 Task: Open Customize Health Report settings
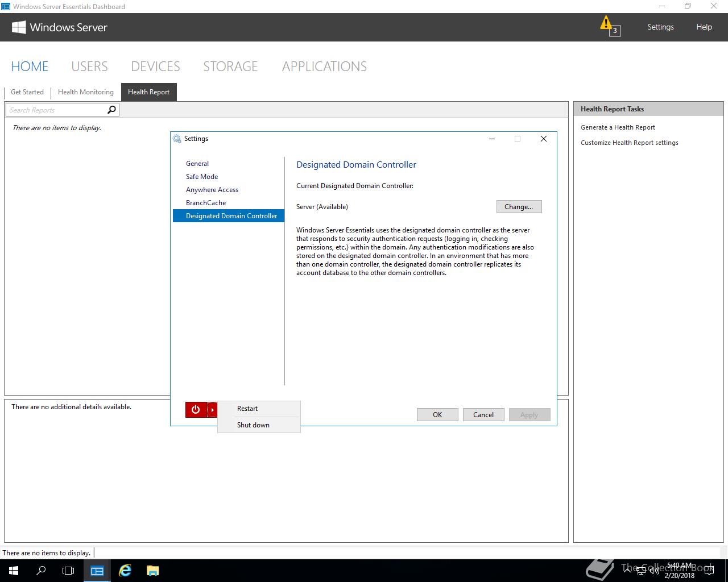point(630,143)
